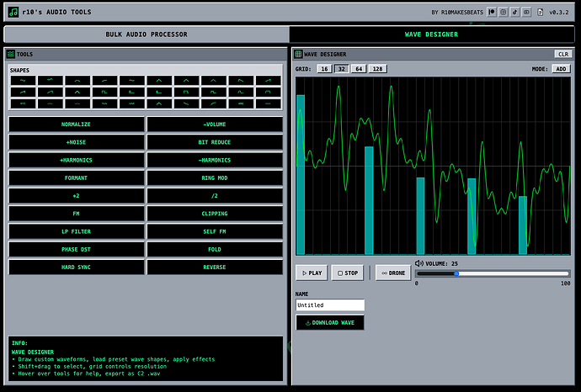The height and width of the screenshot is (392, 581).
Task: Set grid resolution to 16
Action: point(324,69)
